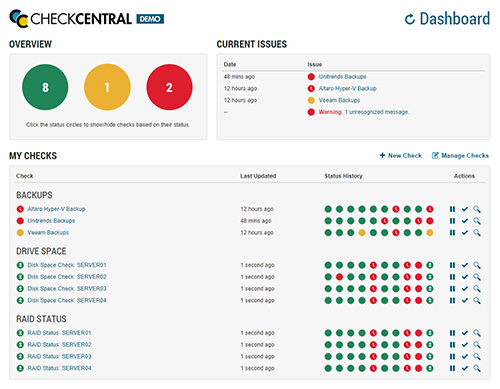This screenshot has height=389, width=500.
Task: Open the 1 unrecognized message warning
Action: (377, 112)
